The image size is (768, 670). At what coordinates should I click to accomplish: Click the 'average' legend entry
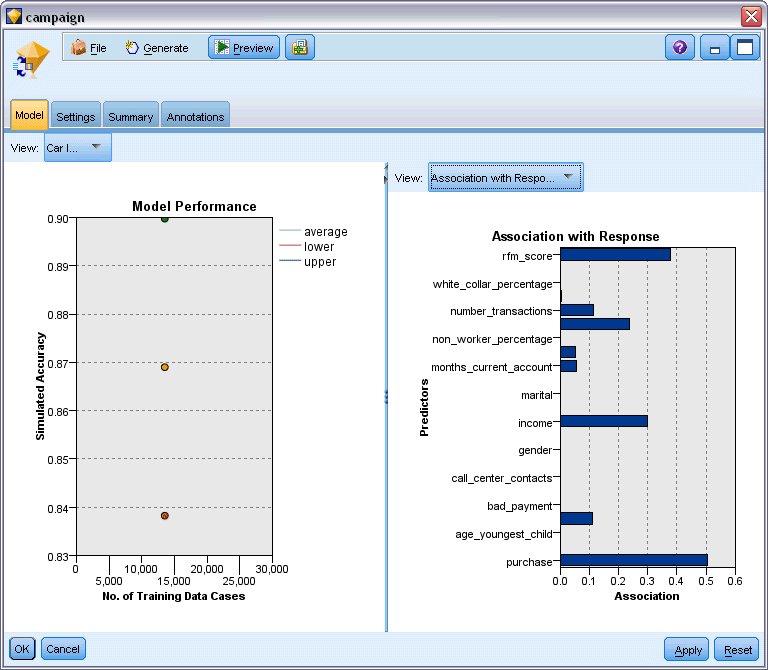coord(313,231)
